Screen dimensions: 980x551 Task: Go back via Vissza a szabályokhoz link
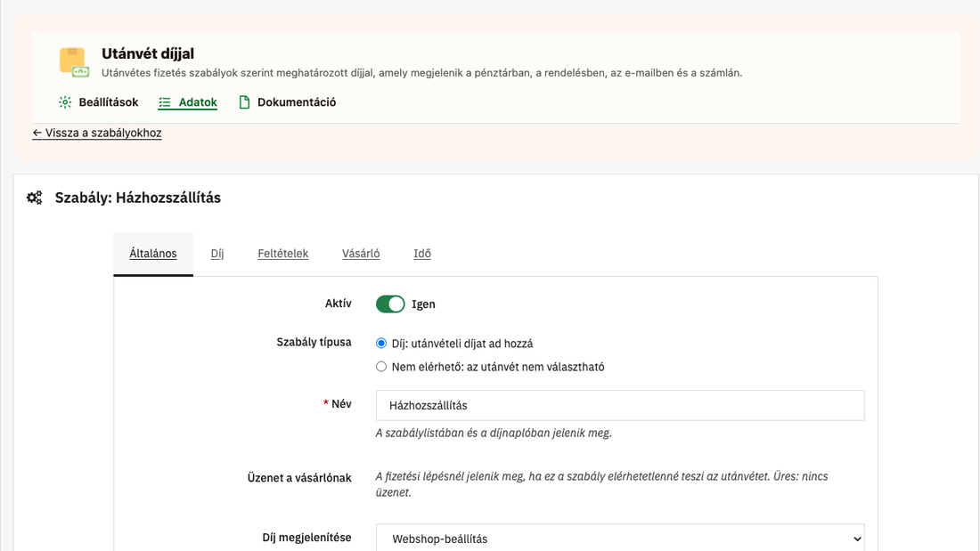pyautogui.click(x=97, y=133)
